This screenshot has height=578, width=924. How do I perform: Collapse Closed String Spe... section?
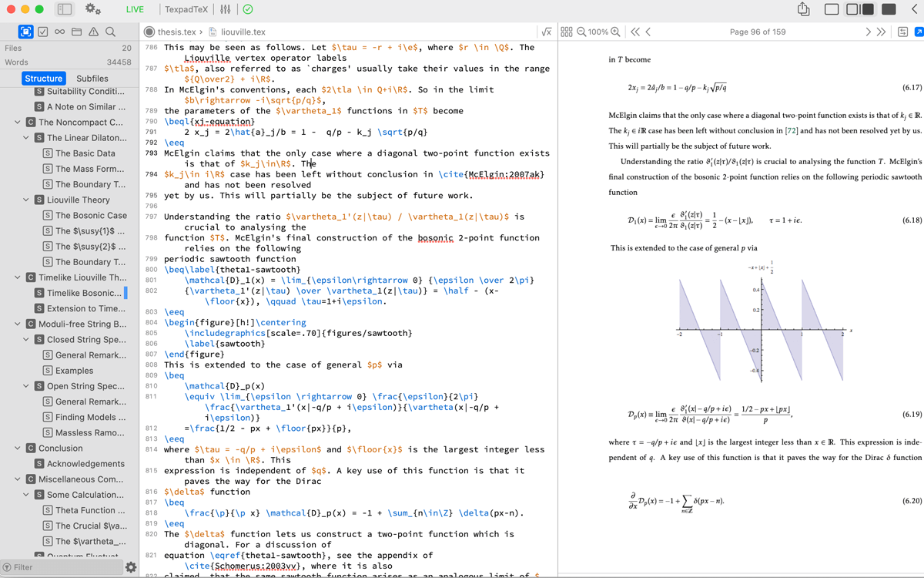tap(26, 339)
